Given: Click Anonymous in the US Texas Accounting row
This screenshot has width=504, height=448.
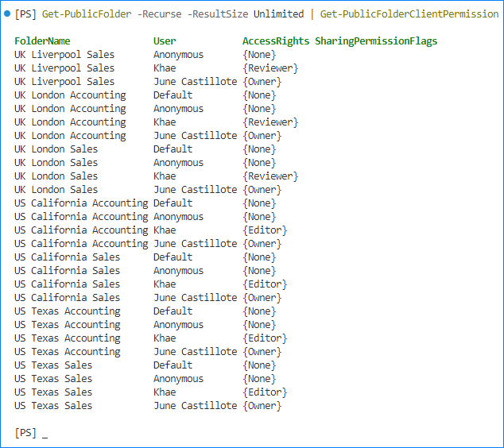Looking at the screenshot, I should coord(178,325).
